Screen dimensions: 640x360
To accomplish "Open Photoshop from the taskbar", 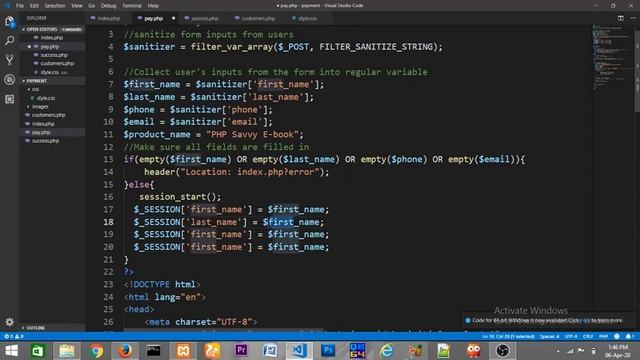I will [328, 351].
